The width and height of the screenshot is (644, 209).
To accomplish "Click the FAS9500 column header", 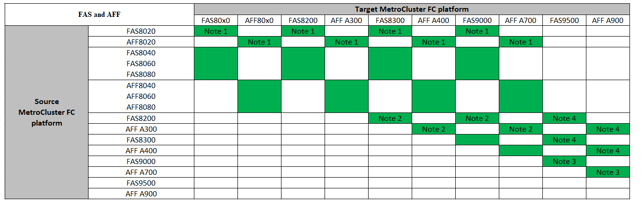I will point(564,20).
